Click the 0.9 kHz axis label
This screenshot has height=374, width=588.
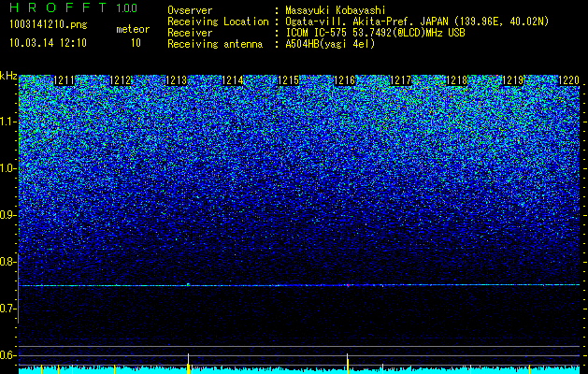click(7, 215)
